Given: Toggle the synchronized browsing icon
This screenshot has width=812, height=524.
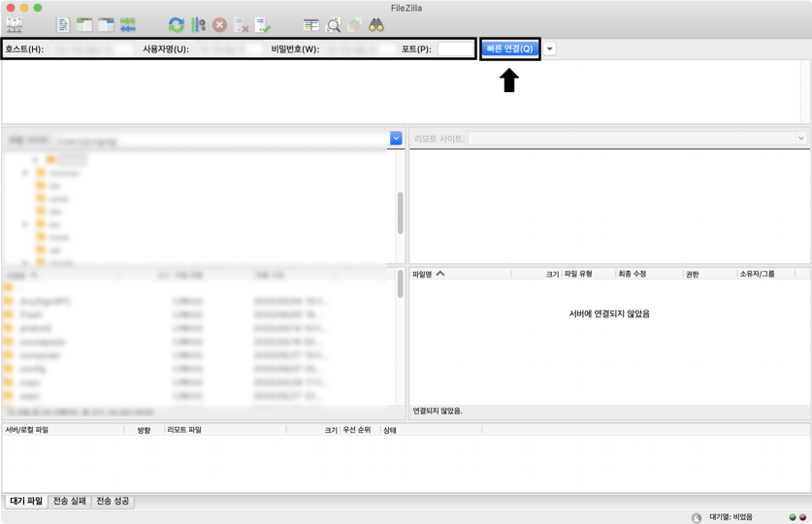Looking at the screenshot, I should point(355,25).
